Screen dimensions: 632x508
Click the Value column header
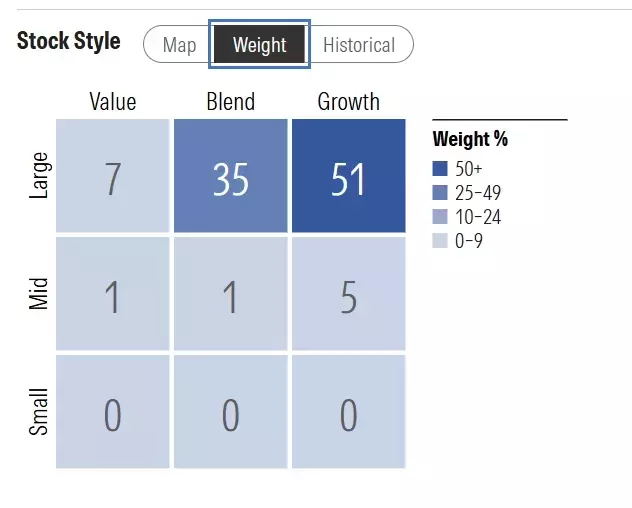pos(113,101)
